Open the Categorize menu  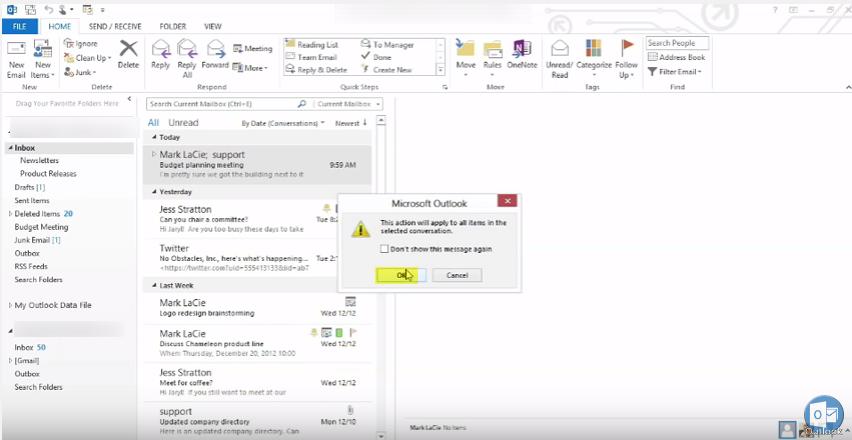pyautogui.click(x=594, y=59)
